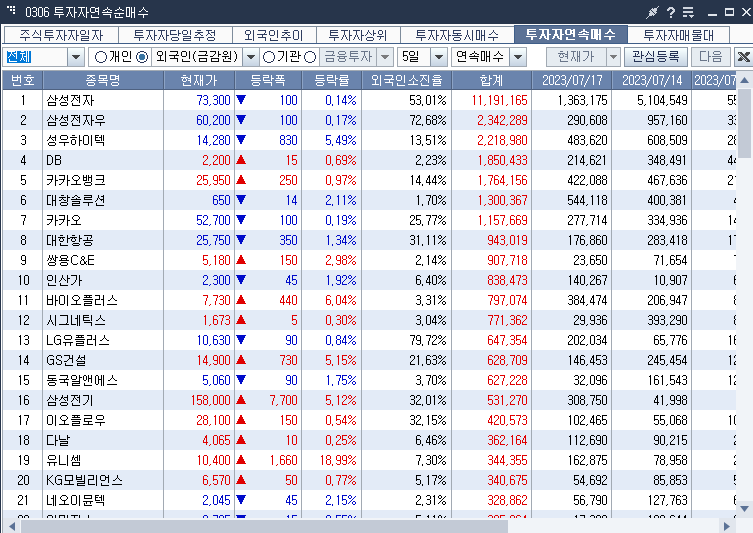Select the 삼성전자우 row
This screenshot has width=753, height=533.
tap(370, 120)
